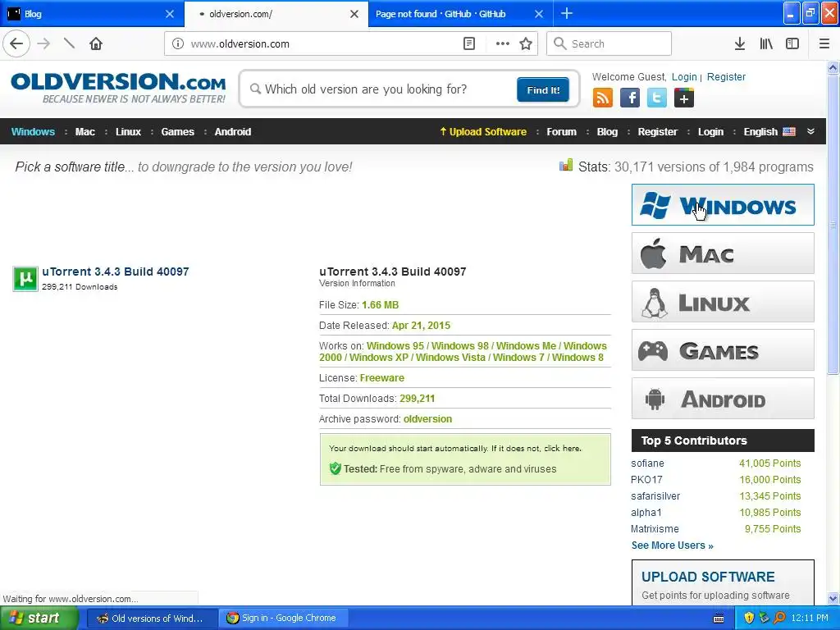Screen dimensions: 840x630
Task: Click the uTorrent green logo icon
Action: tap(25, 279)
